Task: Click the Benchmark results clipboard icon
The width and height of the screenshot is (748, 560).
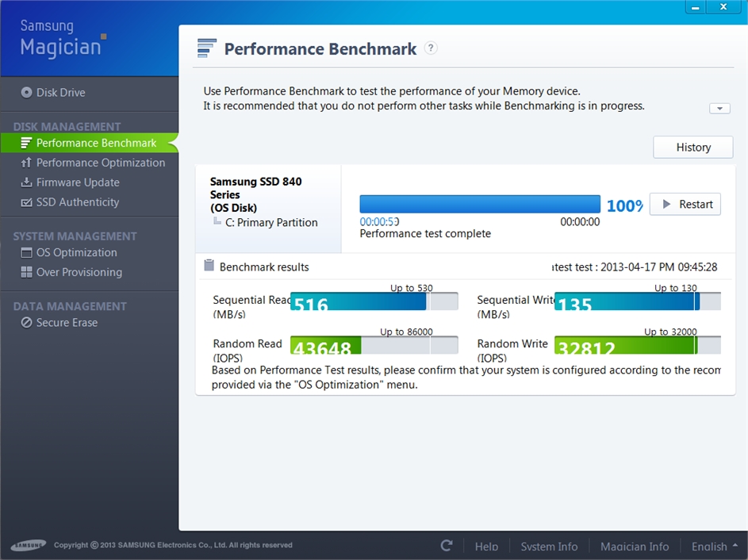Action: (x=209, y=265)
